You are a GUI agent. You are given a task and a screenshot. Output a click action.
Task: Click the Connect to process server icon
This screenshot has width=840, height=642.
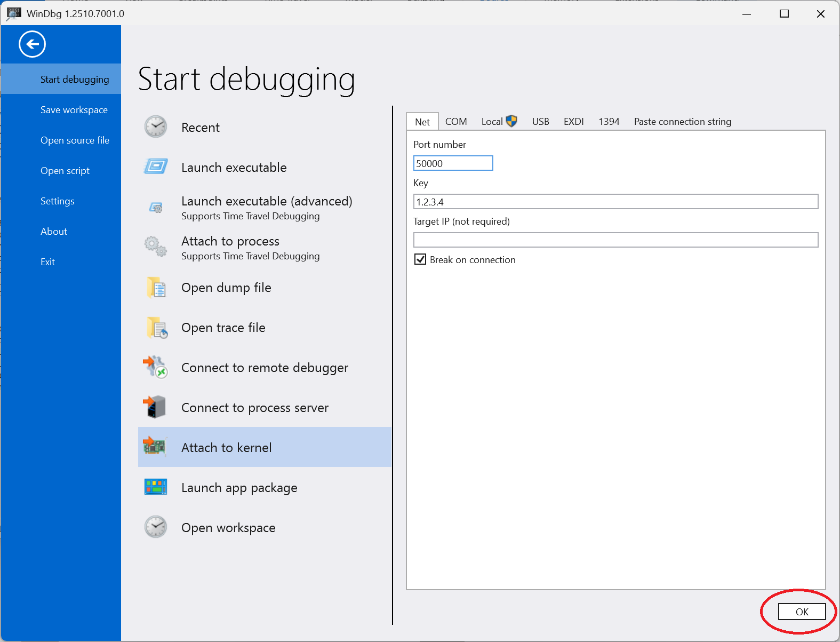tap(155, 407)
